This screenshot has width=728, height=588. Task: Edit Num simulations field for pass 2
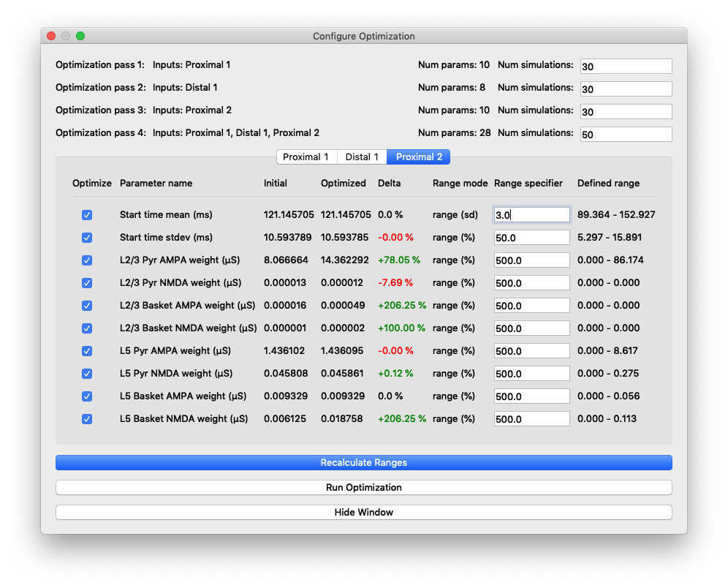pos(626,88)
